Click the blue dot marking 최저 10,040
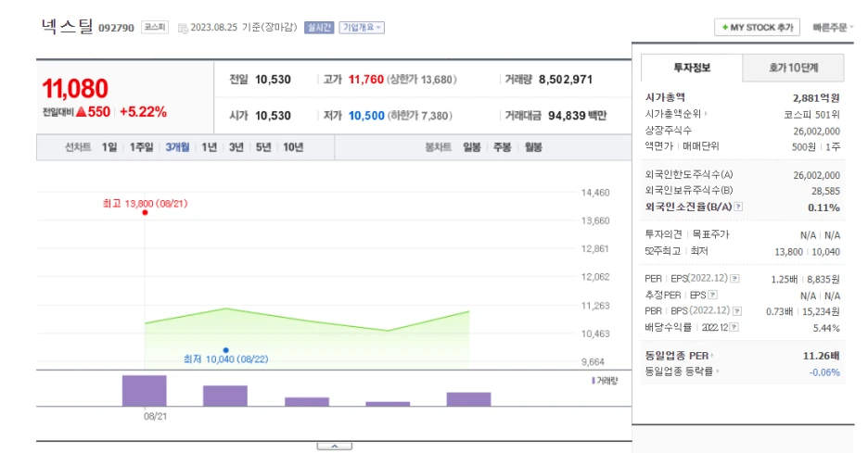 coord(226,350)
